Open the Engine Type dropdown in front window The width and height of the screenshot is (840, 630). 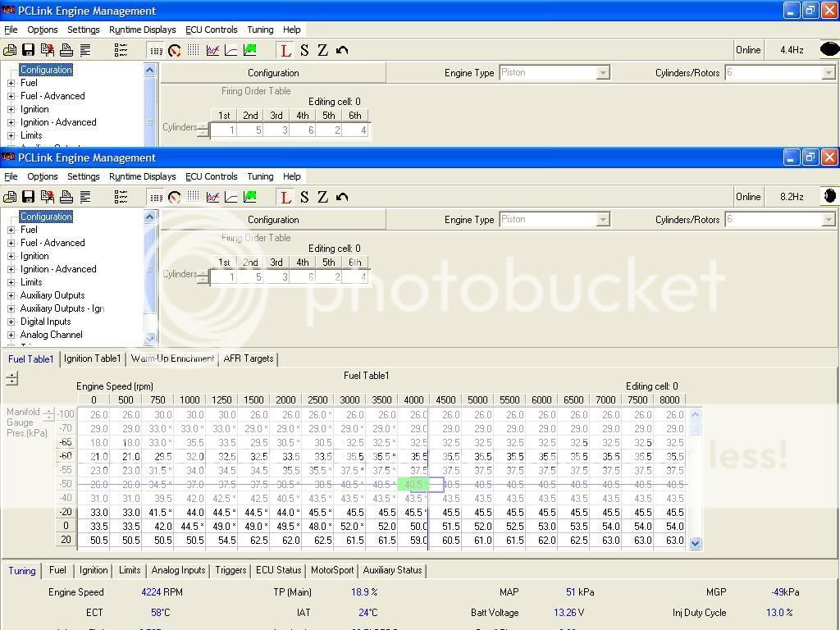tap(603, 220)
